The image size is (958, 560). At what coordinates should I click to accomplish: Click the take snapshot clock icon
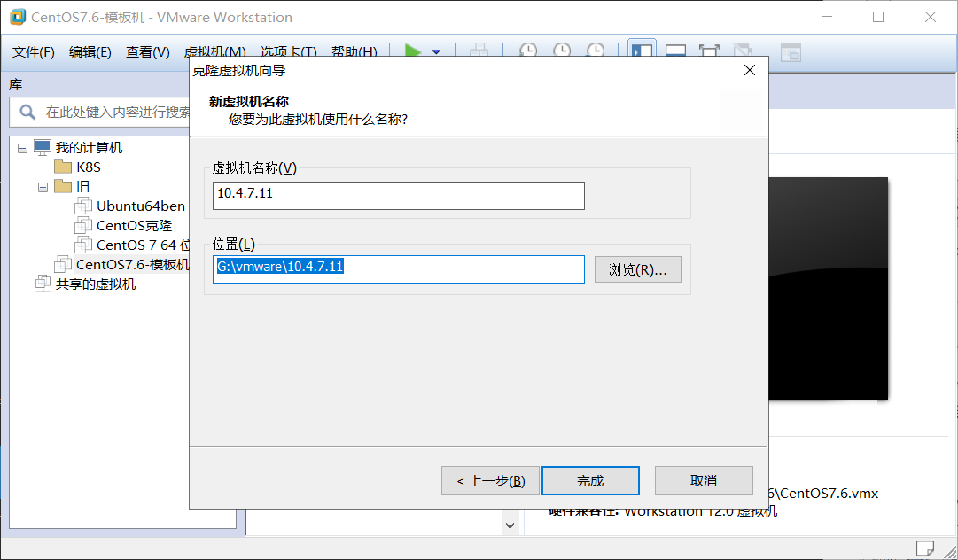point(527,51)
